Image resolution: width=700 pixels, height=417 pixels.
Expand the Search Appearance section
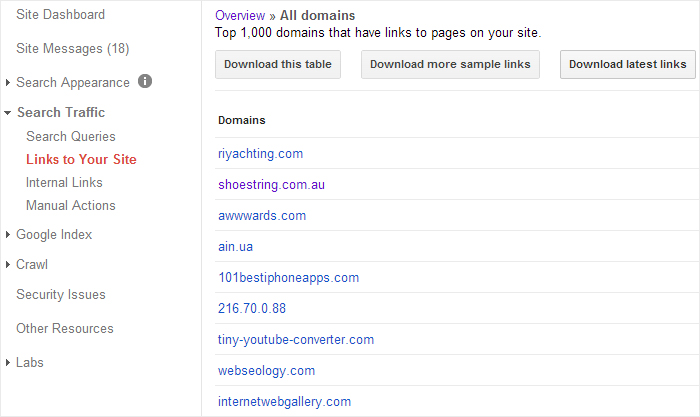coord(72,83)
